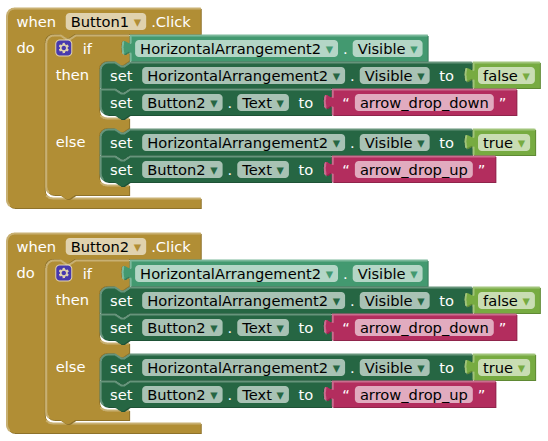Open the Button1 component dropdown in event header
The width and height of the screenshot is (548, 441).
[106, 22]
